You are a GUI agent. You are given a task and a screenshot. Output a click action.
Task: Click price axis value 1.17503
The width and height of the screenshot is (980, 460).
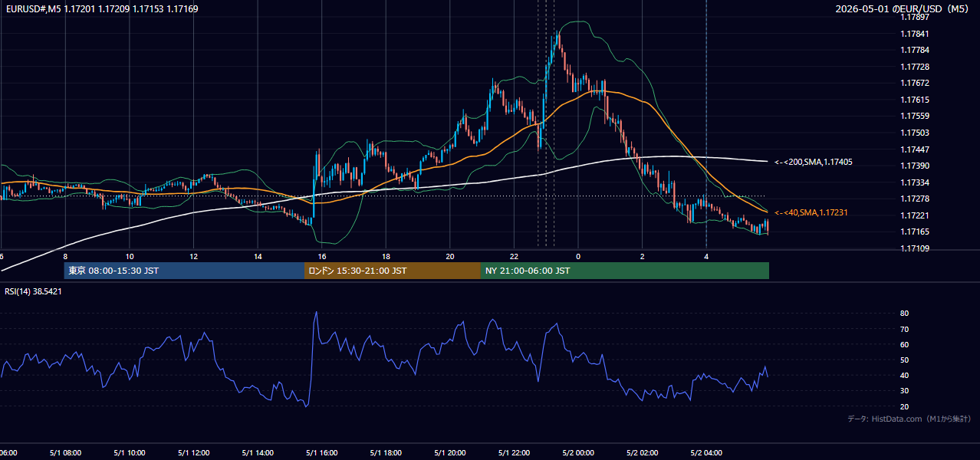click(915, 133)
